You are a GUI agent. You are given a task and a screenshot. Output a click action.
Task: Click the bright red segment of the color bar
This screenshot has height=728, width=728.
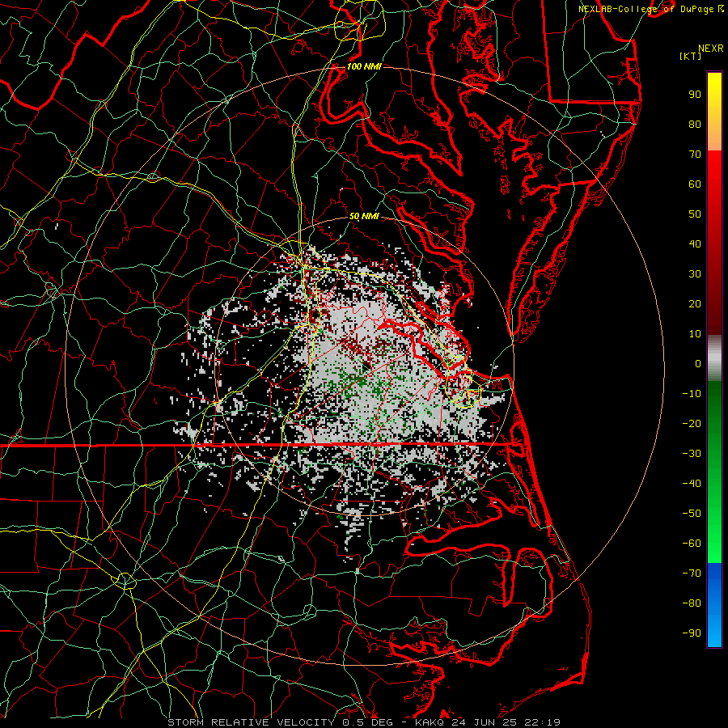tap(714, 186)
